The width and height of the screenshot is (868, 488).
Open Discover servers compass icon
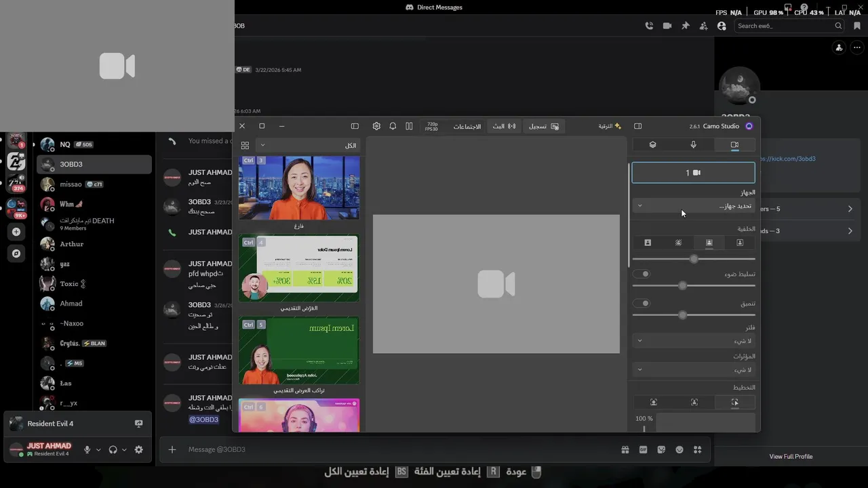[16, 253]
